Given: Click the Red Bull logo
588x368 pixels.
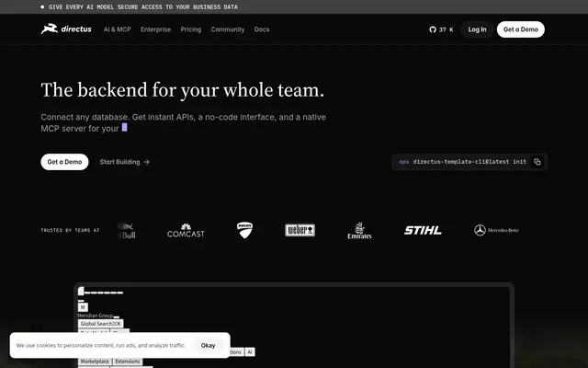Looking at the screenshot, I should click(x=127, y=231).
